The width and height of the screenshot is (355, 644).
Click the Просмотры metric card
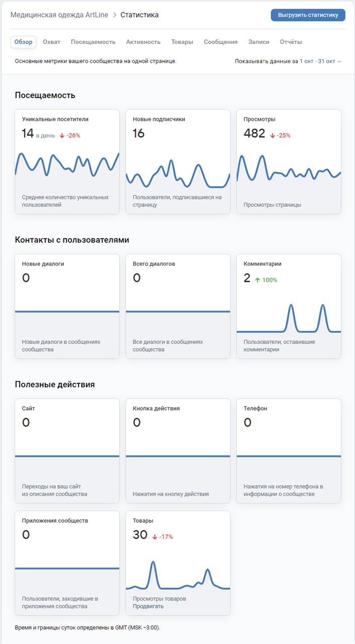(289, 162)
